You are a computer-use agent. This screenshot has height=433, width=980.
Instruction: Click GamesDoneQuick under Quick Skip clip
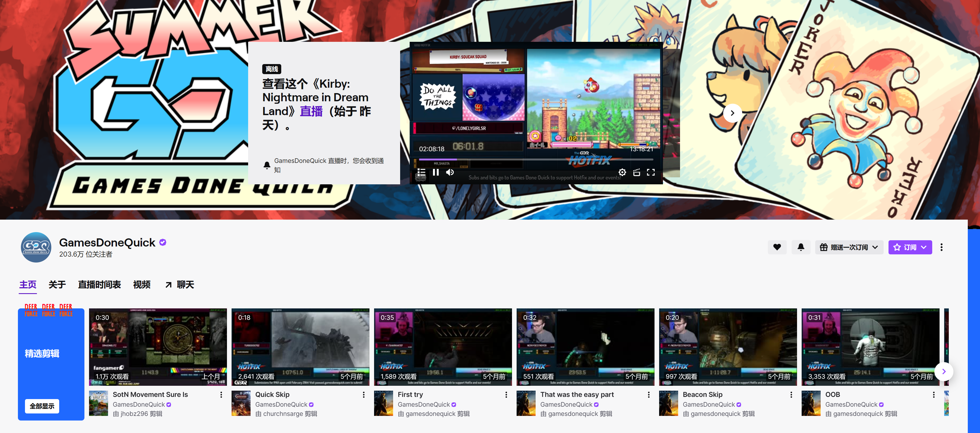point(281,404)
